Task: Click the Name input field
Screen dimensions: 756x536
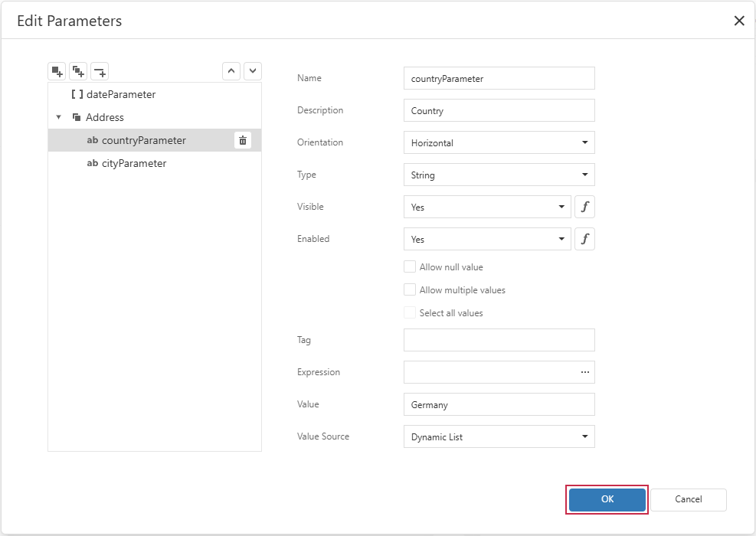Action: tap(499, 79)
